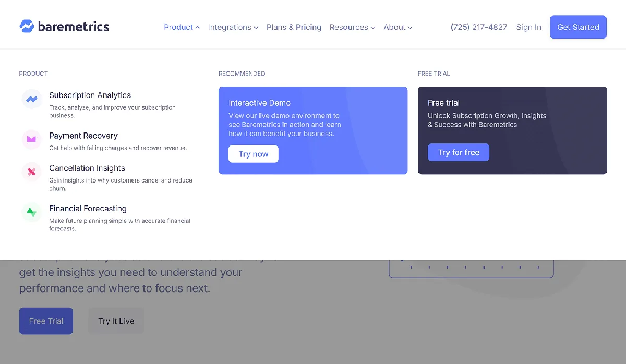Click the Cancellation Insights red X icon
Image resolution: width=626 pixels, height=364 pixels.
tap(32, 172)
